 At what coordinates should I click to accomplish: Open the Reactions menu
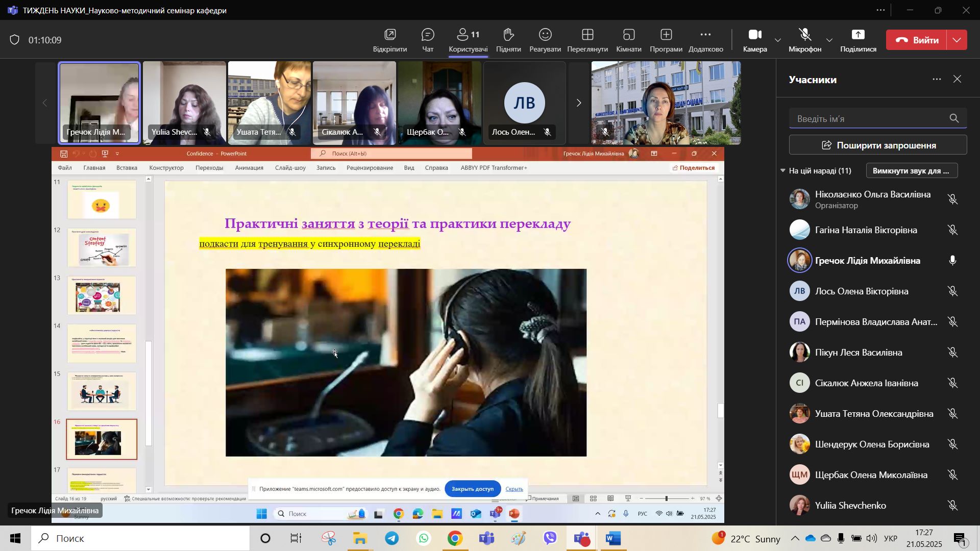(545, 40)
